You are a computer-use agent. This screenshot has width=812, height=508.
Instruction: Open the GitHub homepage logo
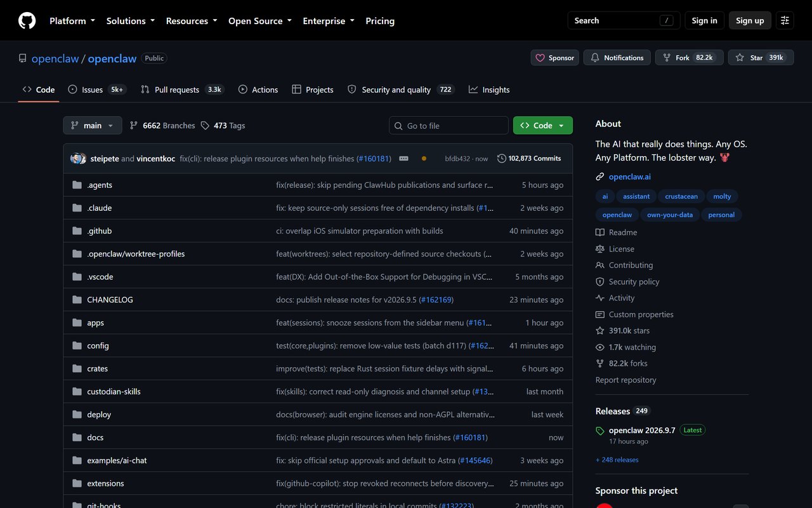tap(27, 21)
